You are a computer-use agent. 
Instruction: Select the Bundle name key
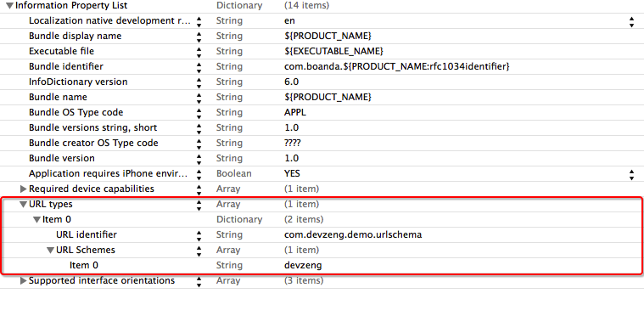(58, 97)
